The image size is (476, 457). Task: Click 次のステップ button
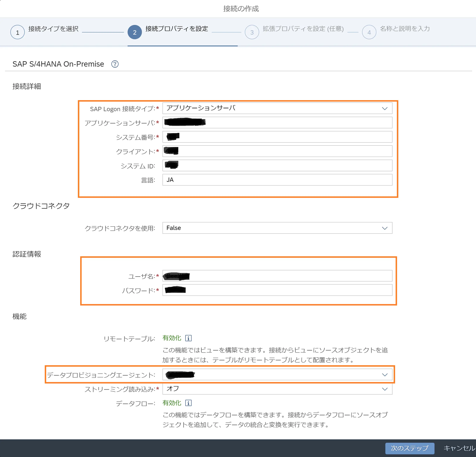click(x=410, y=448)
